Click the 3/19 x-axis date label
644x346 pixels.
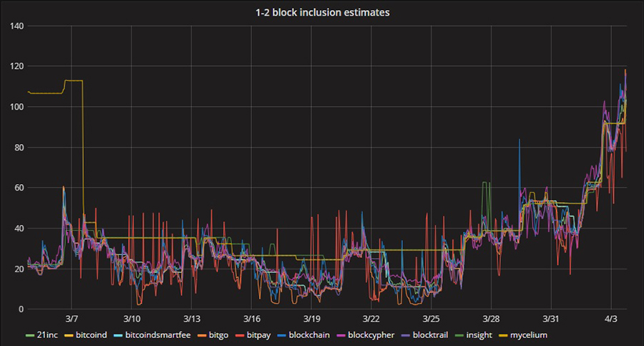click(311, 319)
